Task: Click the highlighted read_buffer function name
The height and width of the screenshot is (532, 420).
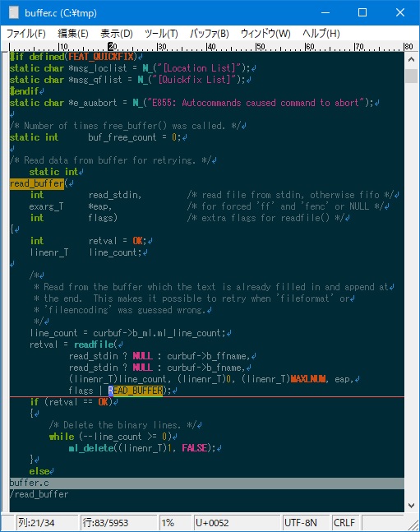Action: [37, 183]
